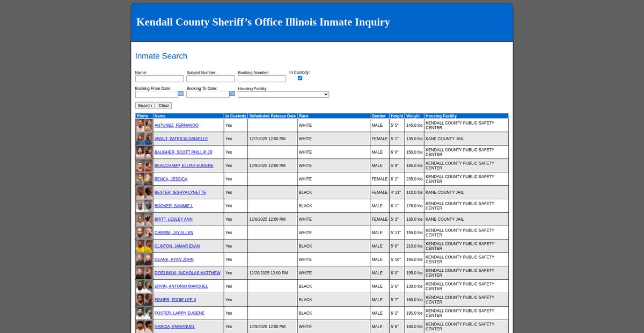Image resolution: width=644 pixels, height=333 pixels.
Task: Click the Scheduled Release Date column header
Action: [x=273, y=116]
